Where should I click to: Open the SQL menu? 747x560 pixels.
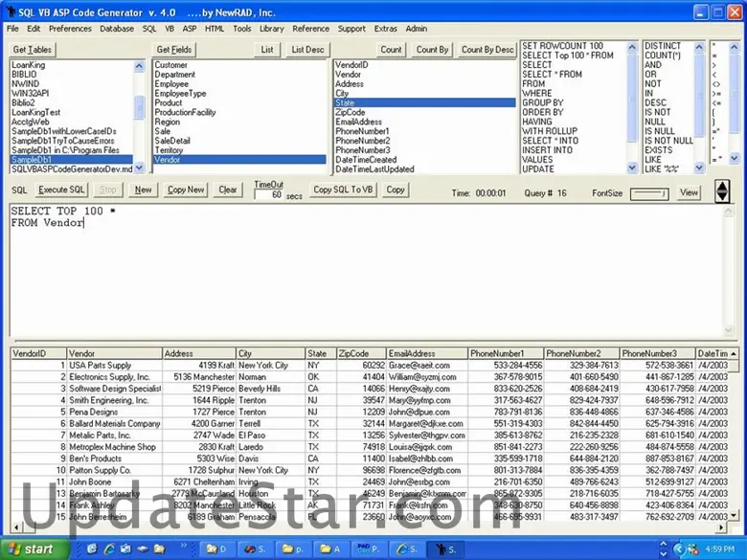(x=149, y=29)
